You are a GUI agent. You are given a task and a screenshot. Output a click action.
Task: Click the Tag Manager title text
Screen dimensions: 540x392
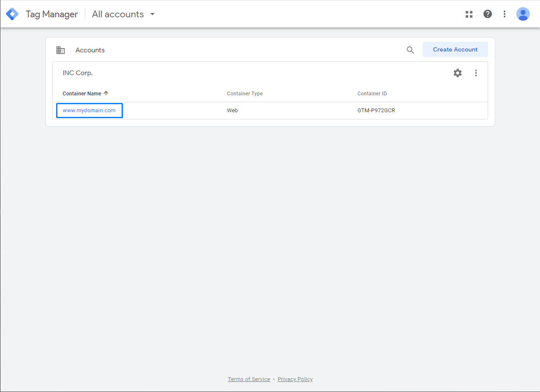tap(52, 14)
